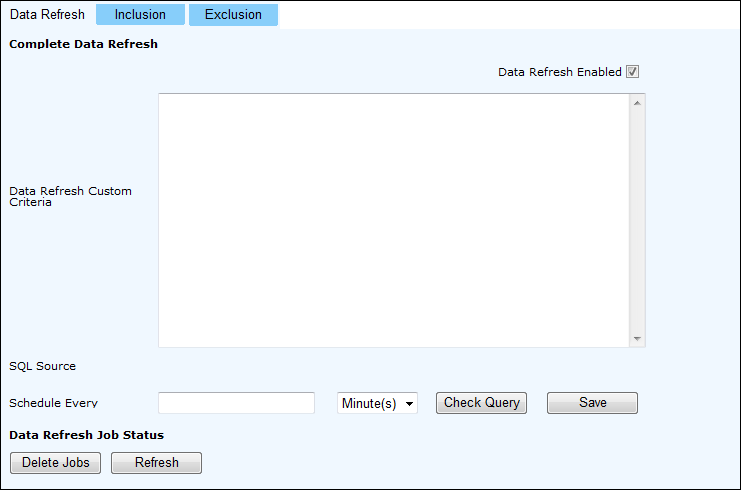Click the Data Refresh Job Status heading
The image size is (741, 490).
(86, 435)
